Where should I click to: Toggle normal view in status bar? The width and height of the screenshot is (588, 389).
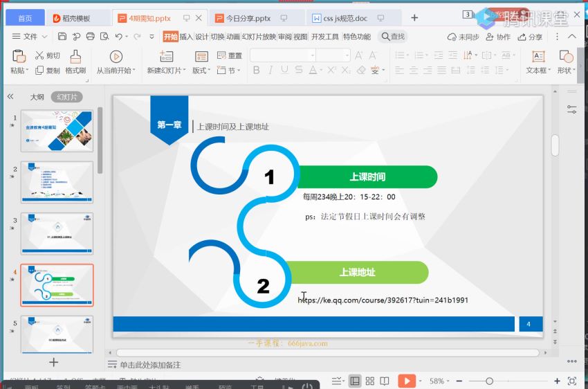(355, 381)
